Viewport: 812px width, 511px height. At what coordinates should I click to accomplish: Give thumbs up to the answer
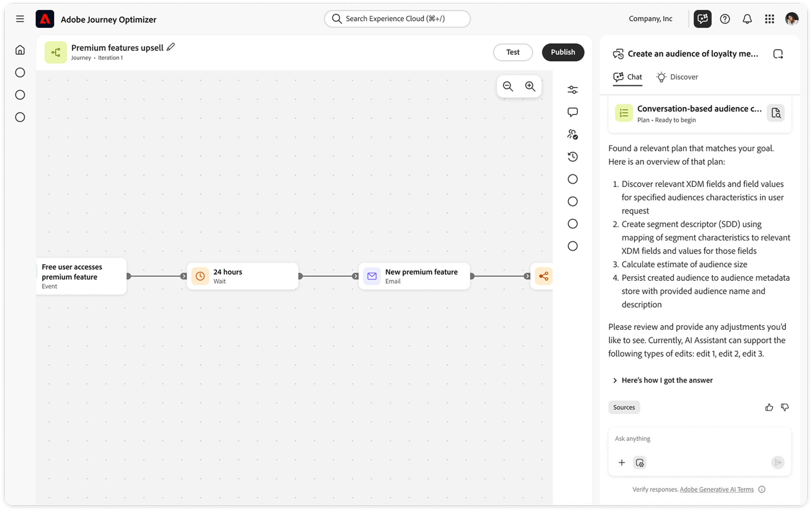[769, 407]
